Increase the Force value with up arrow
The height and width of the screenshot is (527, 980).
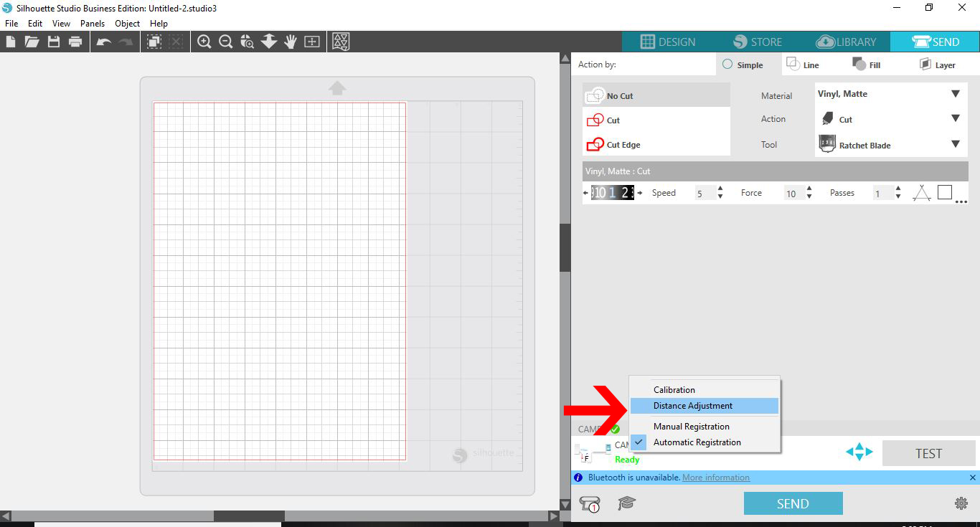click(x=809, y=189)
